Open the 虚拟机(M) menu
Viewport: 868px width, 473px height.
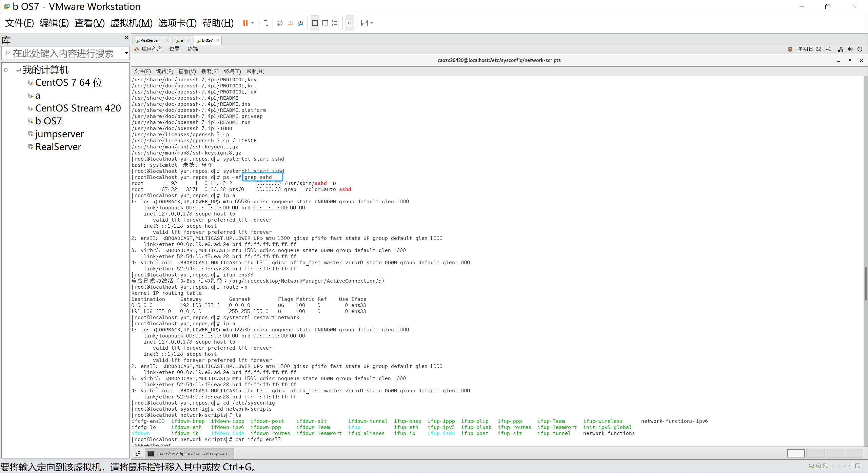point(131,23)
